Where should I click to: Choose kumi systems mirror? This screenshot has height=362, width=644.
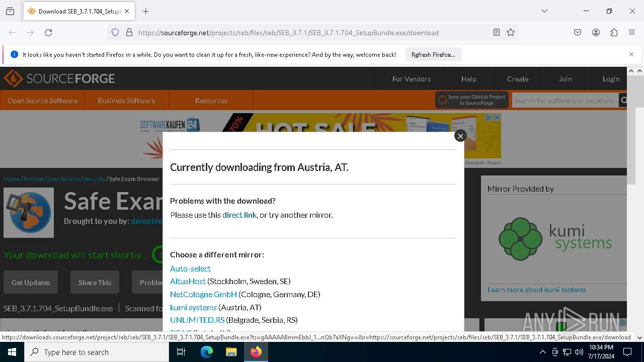193,307
